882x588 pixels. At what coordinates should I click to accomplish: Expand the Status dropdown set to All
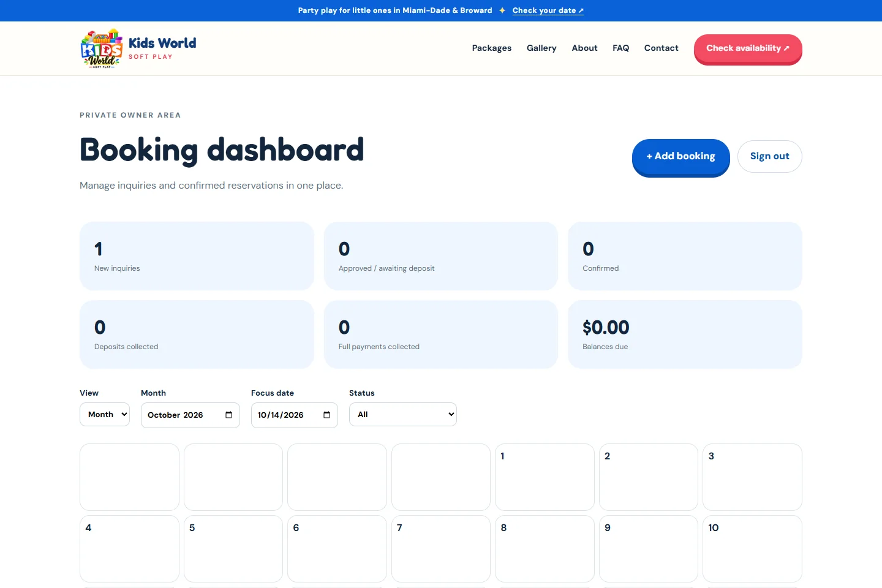tap(403, 414)
